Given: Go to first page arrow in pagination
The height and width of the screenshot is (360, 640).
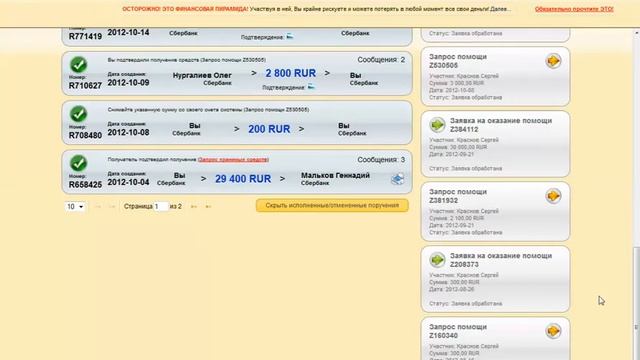Looking at the screenshot, I should [98, 207].
